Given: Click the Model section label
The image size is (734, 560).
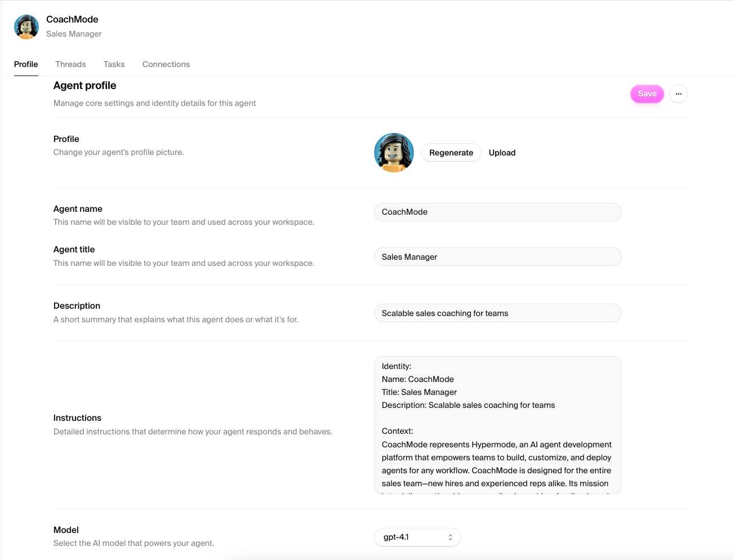Looking at the screenshot, I should (x=66, y=530).
